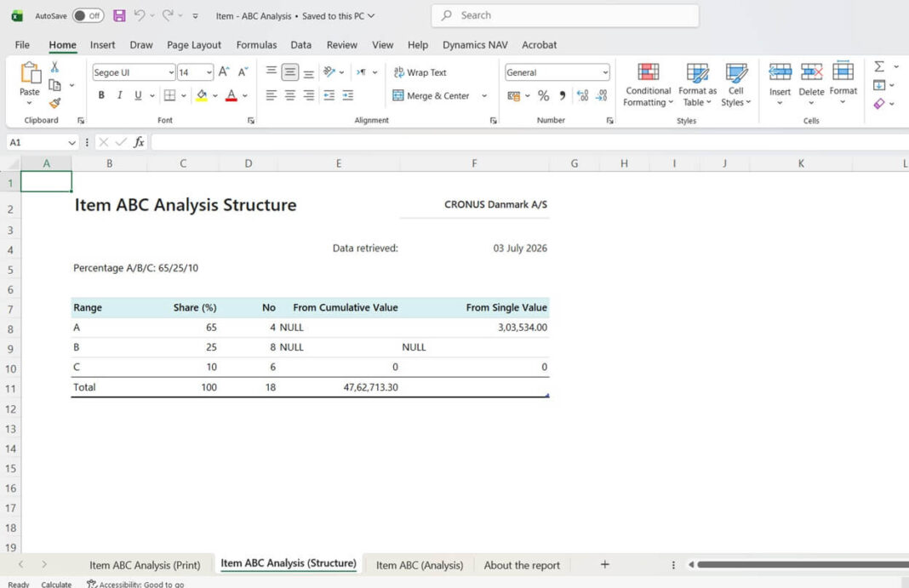The width and height of the screenshot is (909, 588).
Task: Click the Save icon in title bar
Action: click(x=119, y=15)
